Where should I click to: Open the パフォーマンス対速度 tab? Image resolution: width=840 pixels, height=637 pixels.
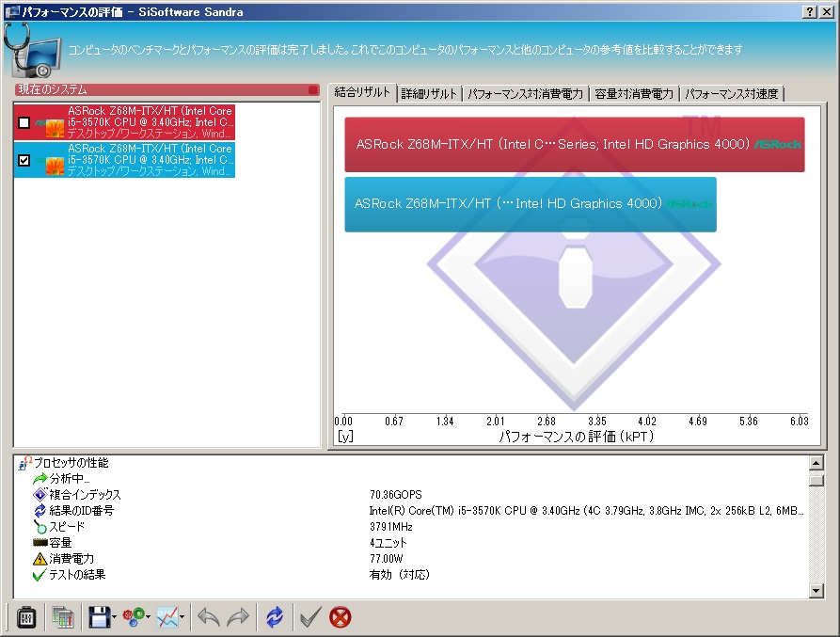[x=732, y=94]
